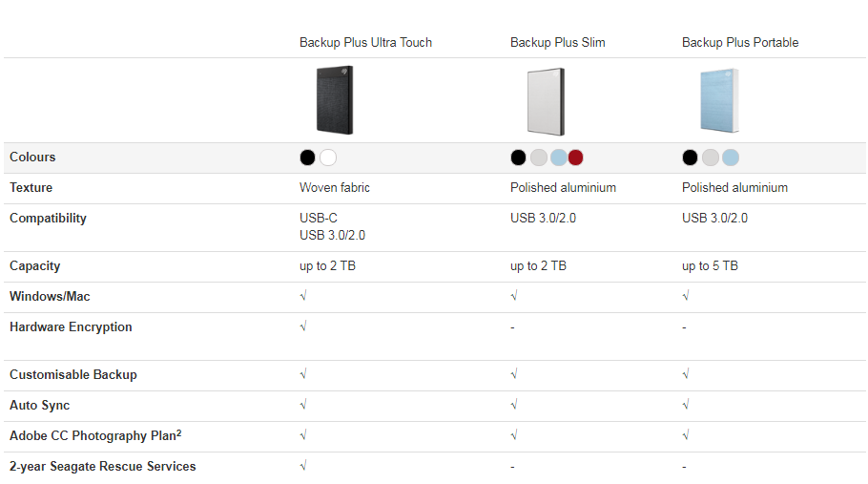Select white colour for Backup Plus Ultra Touch
868x484 pixels.
tap(328, 158)
